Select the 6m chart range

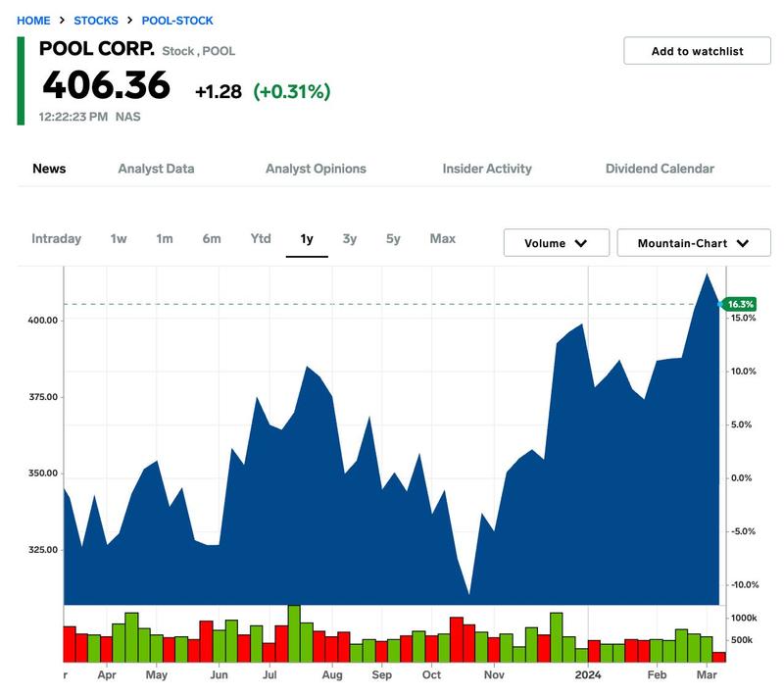tap(212, 238)
